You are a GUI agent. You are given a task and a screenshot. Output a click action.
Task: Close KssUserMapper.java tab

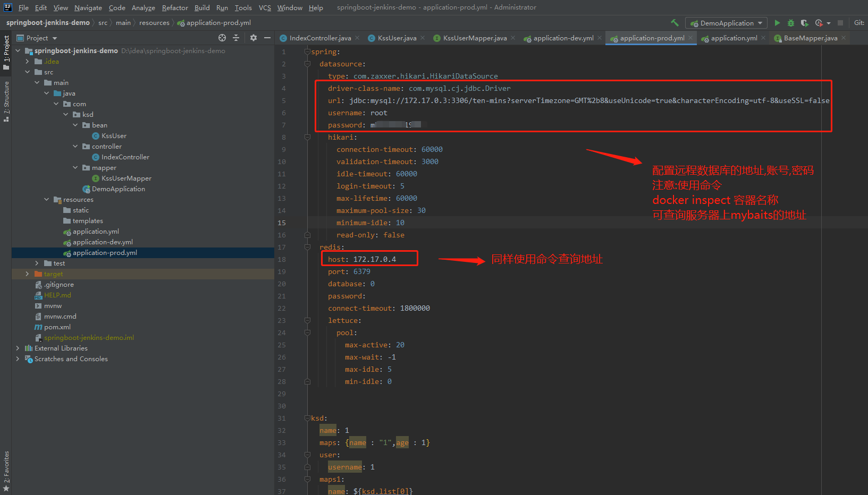click(x=513, y=38)
